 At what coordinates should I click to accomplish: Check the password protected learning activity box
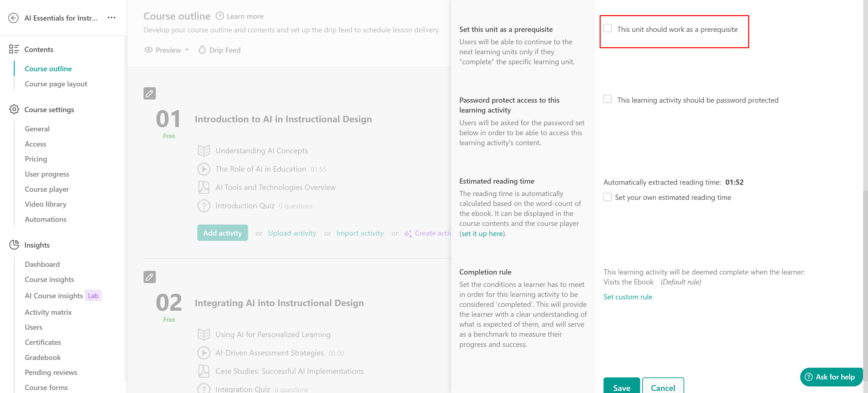(x=607, y=99)
